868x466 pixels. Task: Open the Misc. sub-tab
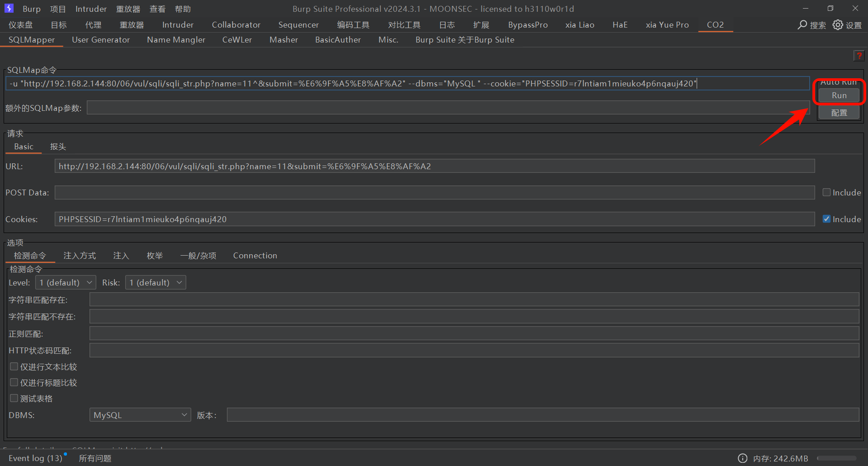tap(388, 40)
